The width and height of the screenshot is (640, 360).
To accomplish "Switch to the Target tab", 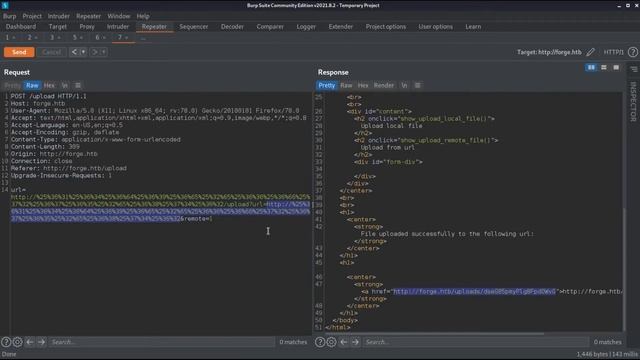I will point(58,27).
